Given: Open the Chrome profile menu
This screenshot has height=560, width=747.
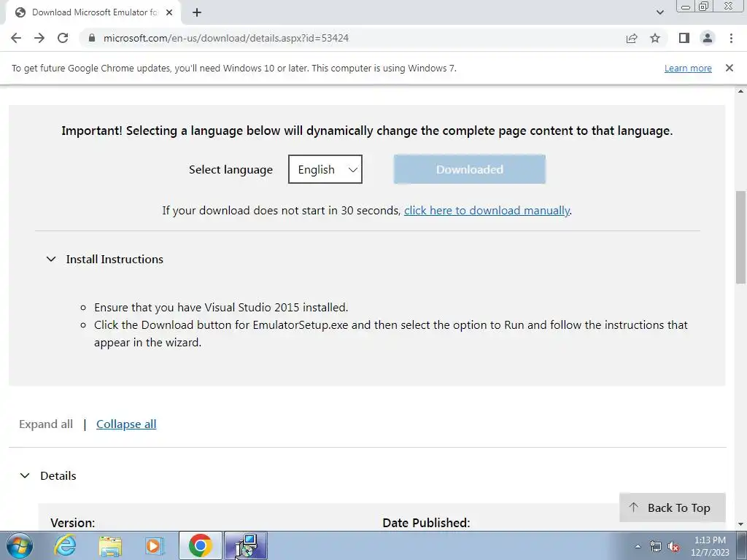Looking at the screenshot, I should 708,38.
